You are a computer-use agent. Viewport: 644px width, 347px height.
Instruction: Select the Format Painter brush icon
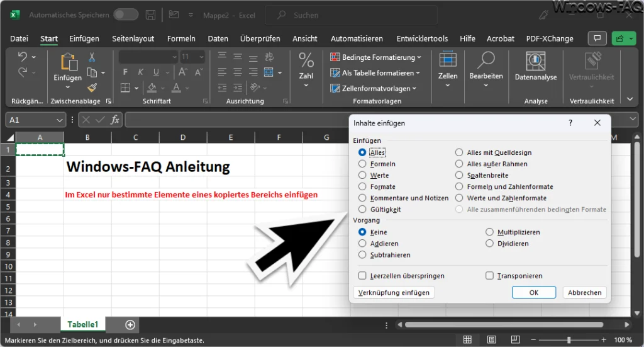coord(92,88)
